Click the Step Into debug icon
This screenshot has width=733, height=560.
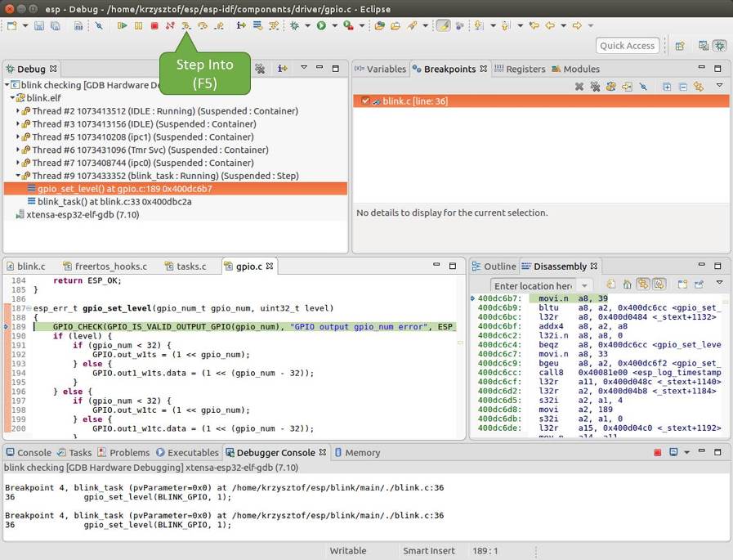pos(186,25)
